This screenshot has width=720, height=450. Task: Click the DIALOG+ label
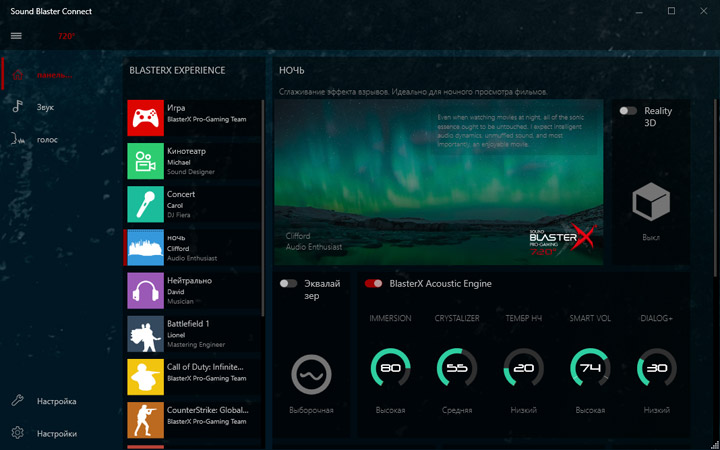click(657, 318)
